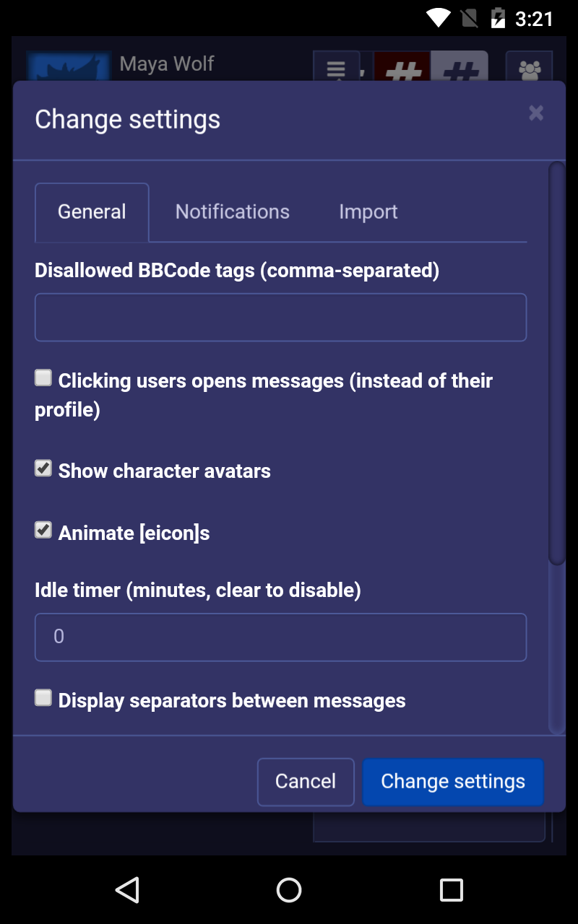Viewport: 578px width, 924px height.
Task: Enable 'Clicking users opens messages' checkbox
Action: (43, 377)
